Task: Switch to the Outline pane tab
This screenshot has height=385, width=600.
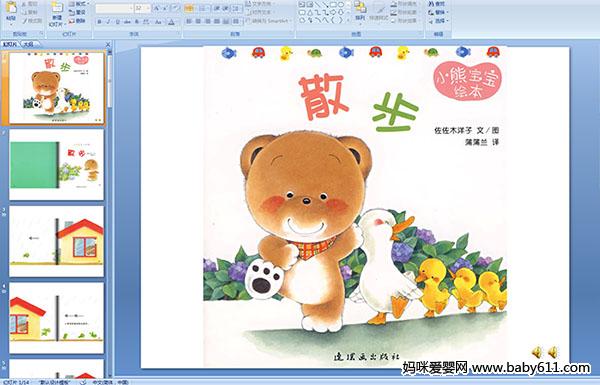Action: (28, 44)
